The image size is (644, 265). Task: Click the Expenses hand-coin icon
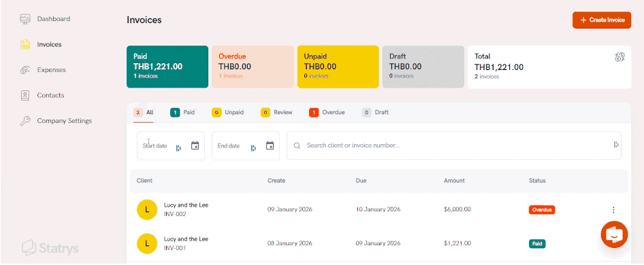tap(25, 70)
